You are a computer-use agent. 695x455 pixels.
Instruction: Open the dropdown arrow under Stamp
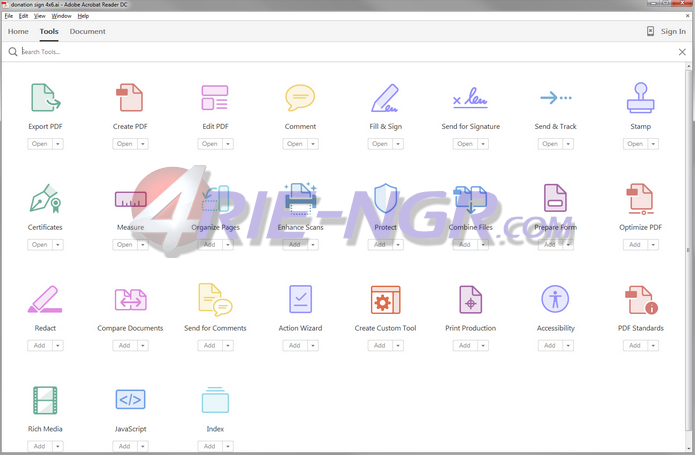click(653, 144)
